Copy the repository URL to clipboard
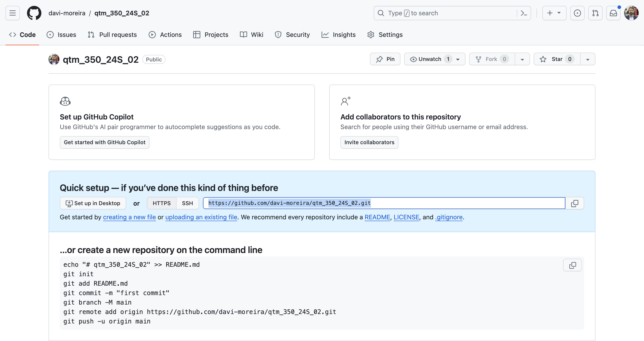The image size is (644, 341). tap(575, 203)
